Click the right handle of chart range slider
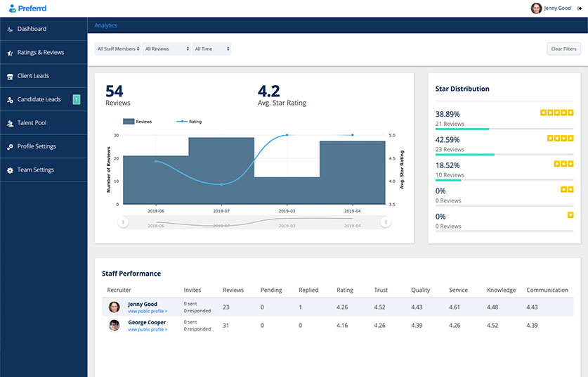This screenshot has height=377, width=588. [386, 222]
